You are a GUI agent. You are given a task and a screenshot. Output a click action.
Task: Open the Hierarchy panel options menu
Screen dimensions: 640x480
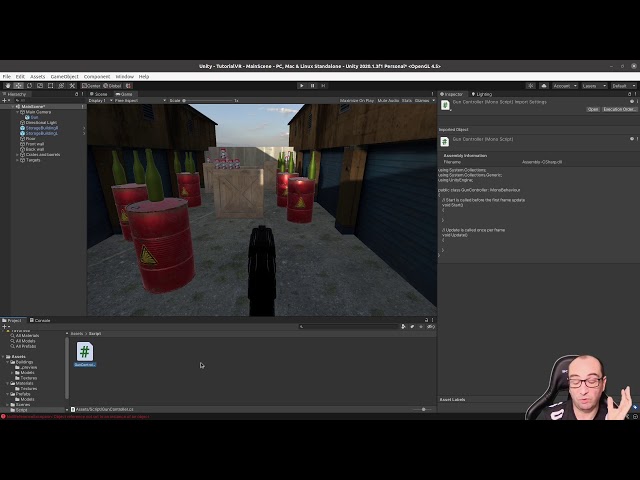[82, 94]
